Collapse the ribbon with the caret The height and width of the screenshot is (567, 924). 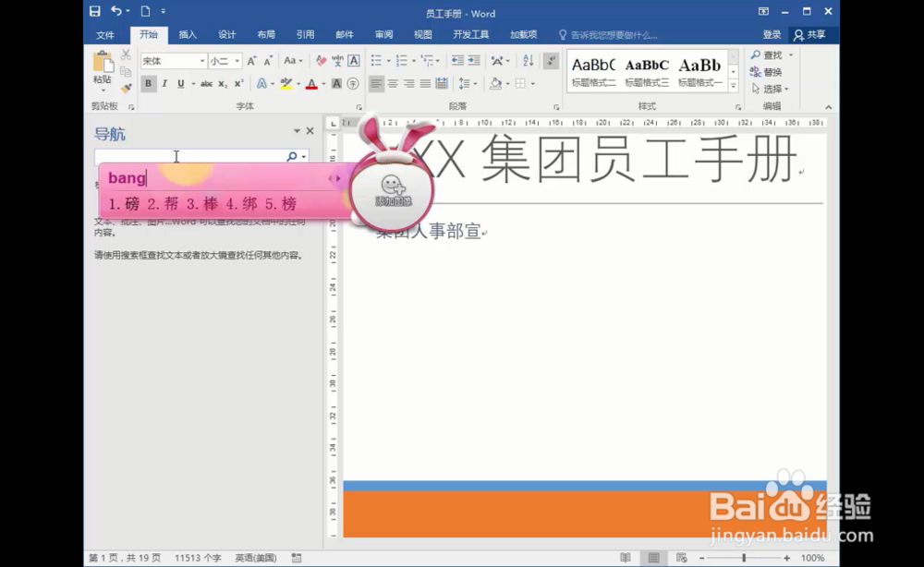(x=829, y=107)
